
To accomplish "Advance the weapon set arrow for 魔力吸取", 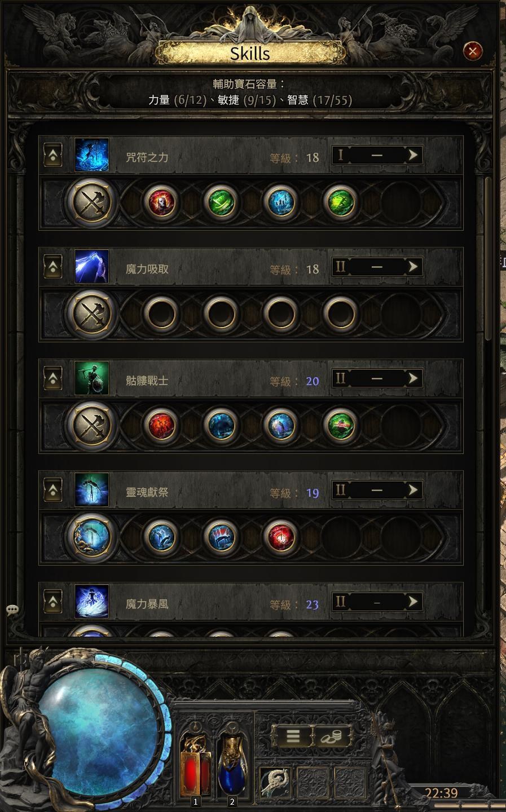I will pyautogui.click(x=413, y=266).
